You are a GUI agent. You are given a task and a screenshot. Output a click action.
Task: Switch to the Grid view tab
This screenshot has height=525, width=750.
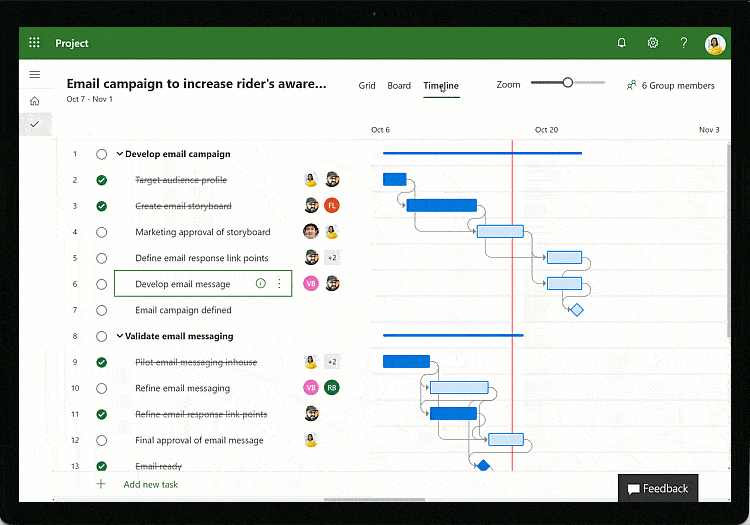[x=367, y=86]
